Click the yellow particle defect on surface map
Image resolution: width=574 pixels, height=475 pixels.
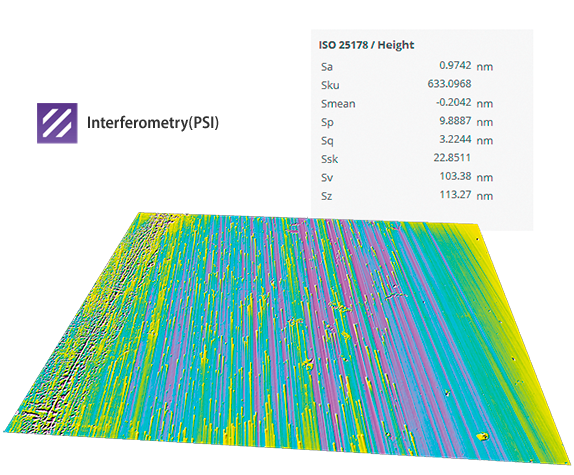coord(482,437)
